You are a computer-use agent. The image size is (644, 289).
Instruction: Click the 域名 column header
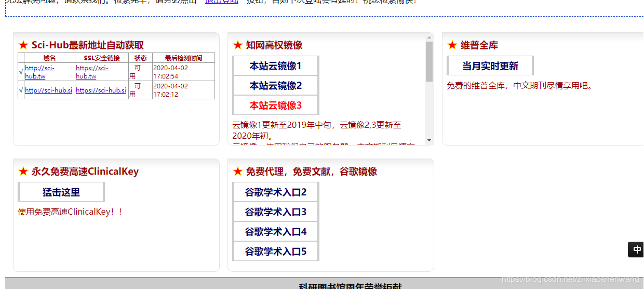pos(49,58)
